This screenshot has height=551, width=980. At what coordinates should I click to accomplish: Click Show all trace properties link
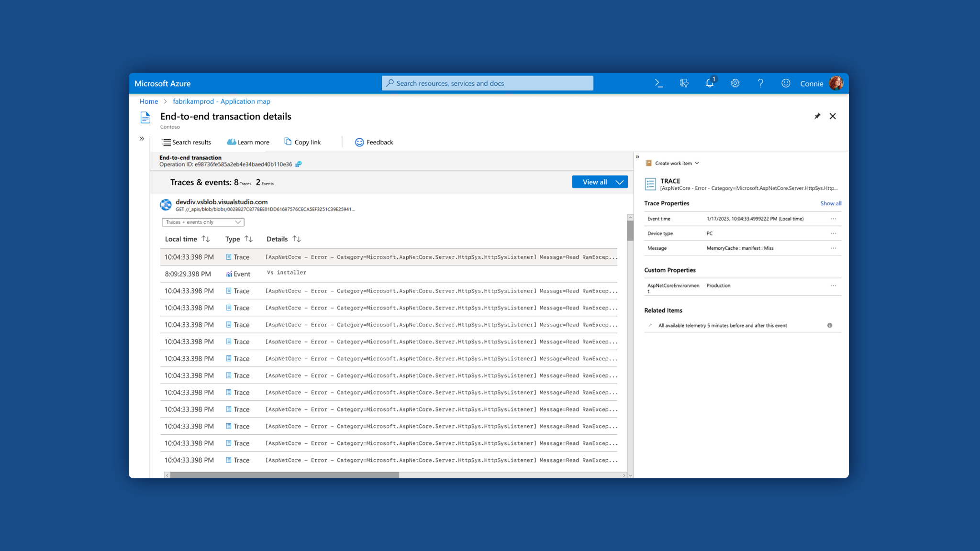pos(831,203)
